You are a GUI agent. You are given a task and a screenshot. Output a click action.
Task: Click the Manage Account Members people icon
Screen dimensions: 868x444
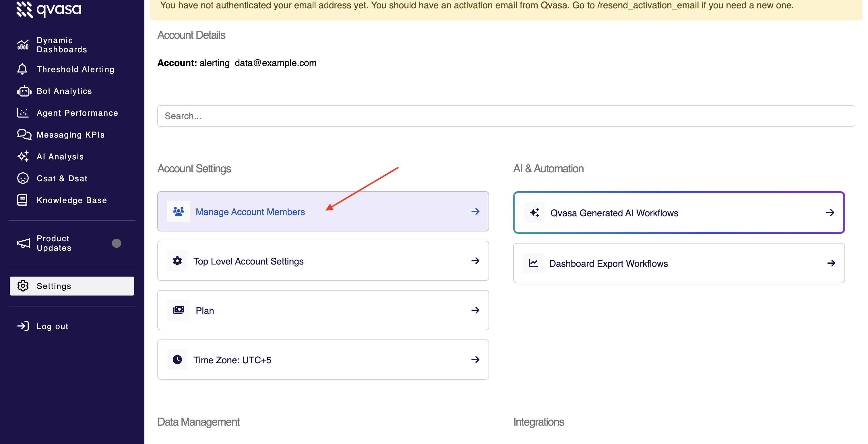[179, 211]
